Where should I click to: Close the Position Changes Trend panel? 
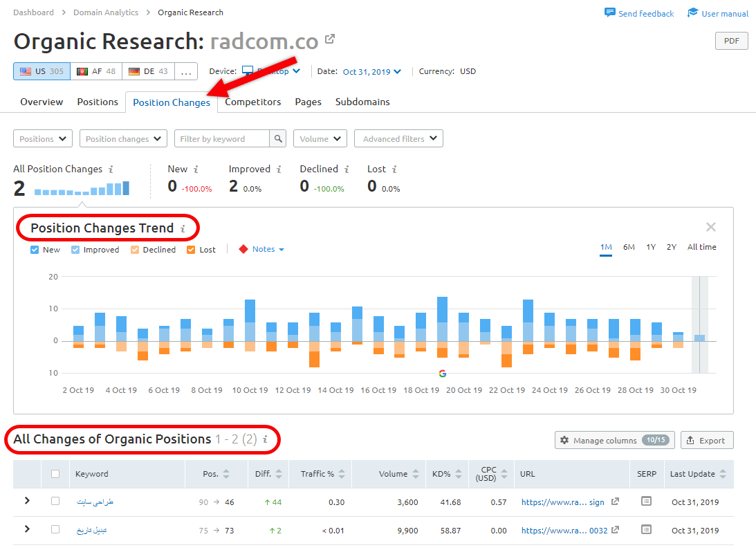(710, 227)
